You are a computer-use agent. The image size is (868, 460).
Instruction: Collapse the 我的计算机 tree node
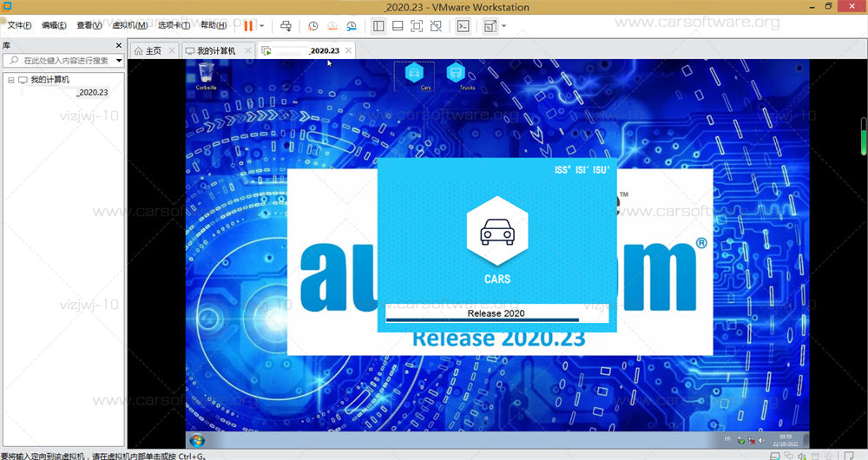(x=10, y=80)
